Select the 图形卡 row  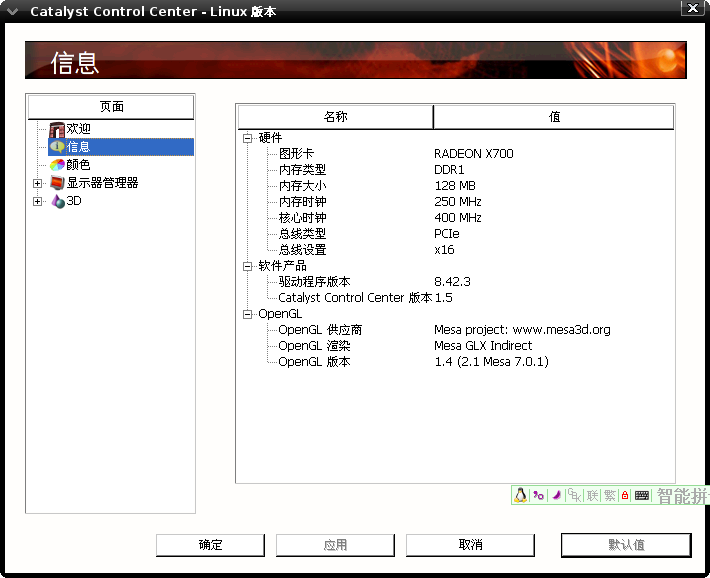458,154
